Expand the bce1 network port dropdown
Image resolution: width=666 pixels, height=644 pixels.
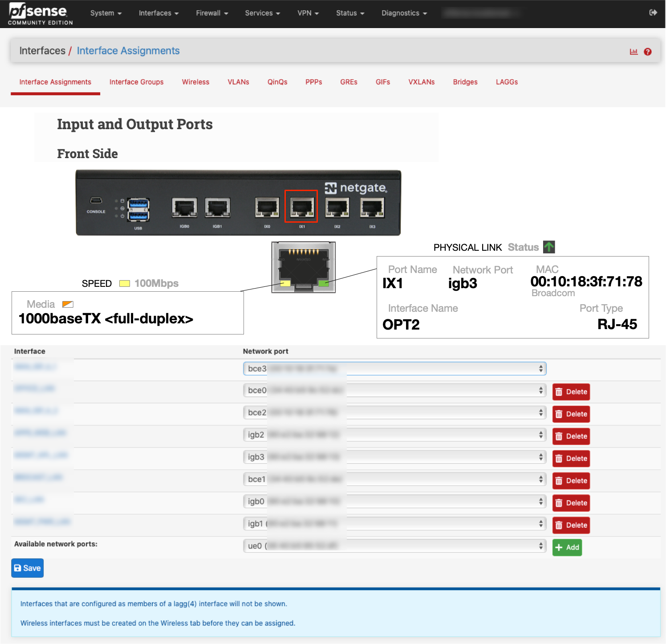395,480
